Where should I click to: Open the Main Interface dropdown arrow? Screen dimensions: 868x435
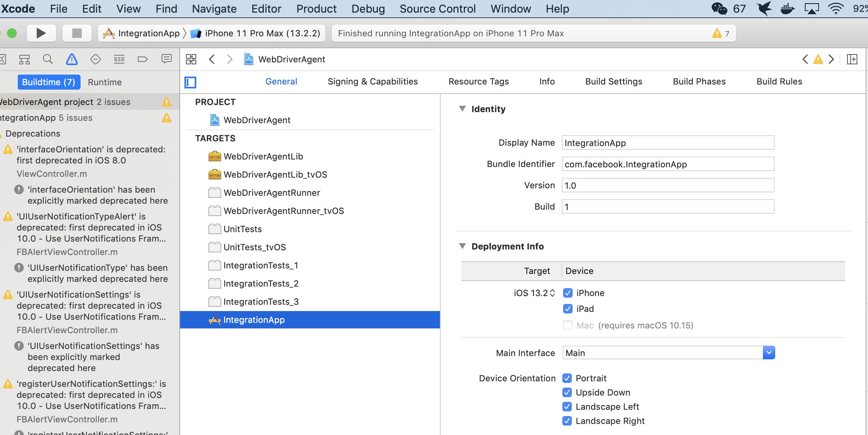[769, 352]
